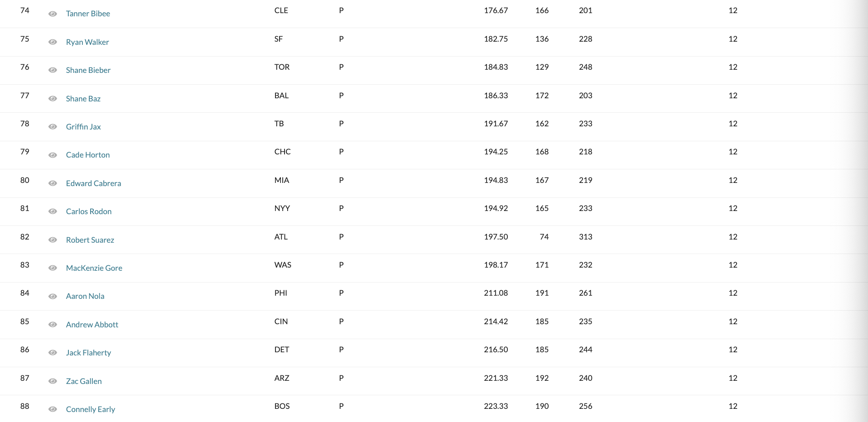Click the eye icon next to Edward Cabrera
868x422 pixels.
point(53,183)
